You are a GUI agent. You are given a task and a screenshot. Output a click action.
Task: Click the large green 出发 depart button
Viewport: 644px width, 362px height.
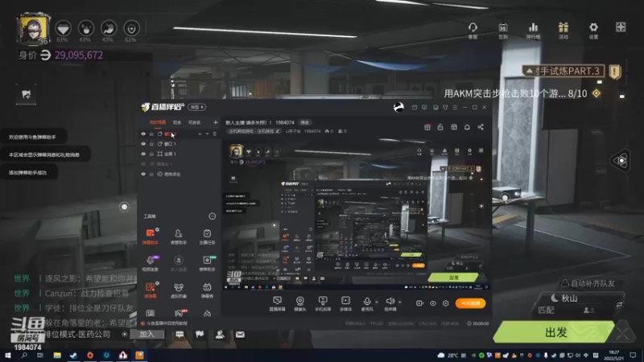tap(555, 332)
